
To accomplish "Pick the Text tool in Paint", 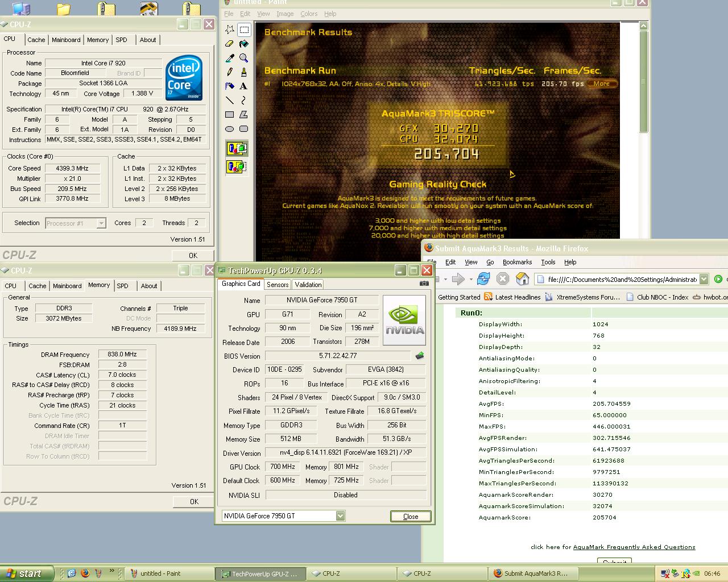I will pyautogui.click(x=244, y=86).
